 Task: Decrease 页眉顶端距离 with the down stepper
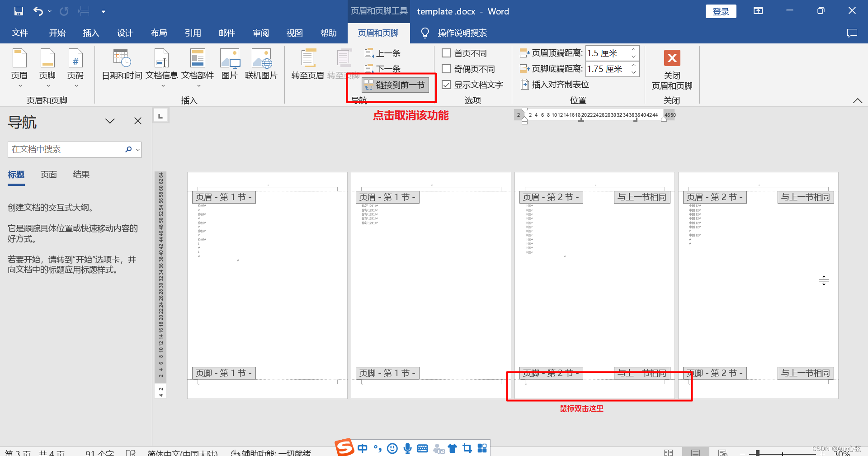[x=634, y=57]
